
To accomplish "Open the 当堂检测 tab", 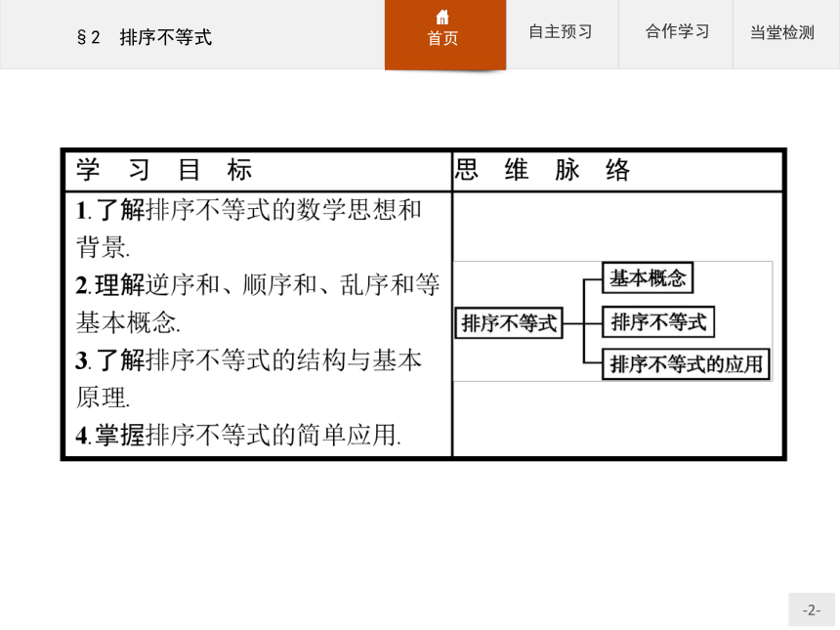I will pyautogui.click(x=782, y=32).
